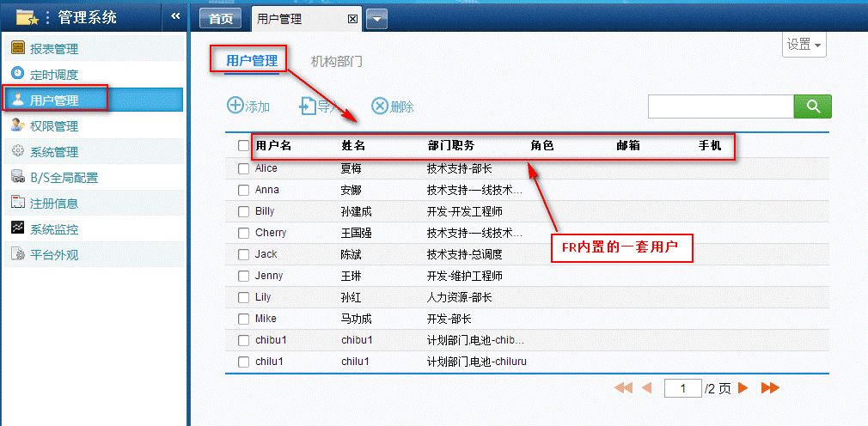This screenshot has width=868, height=426.
Task: Open 报表管理 in the sidebar
Action: (53, 49)
